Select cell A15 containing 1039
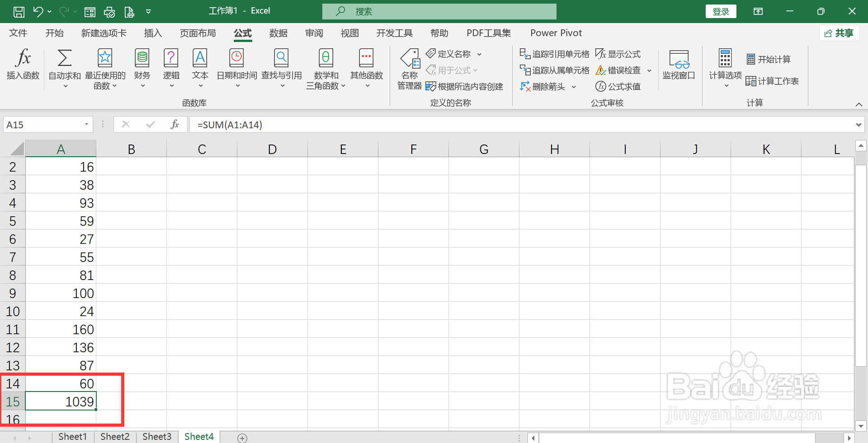This screenshot has height=443, width=868. [x=61, y=401]
